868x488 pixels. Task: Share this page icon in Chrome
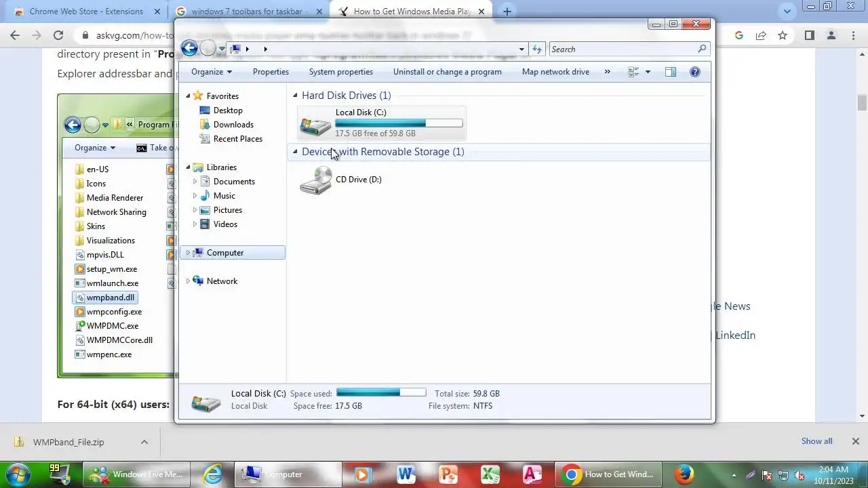(761, 35)
